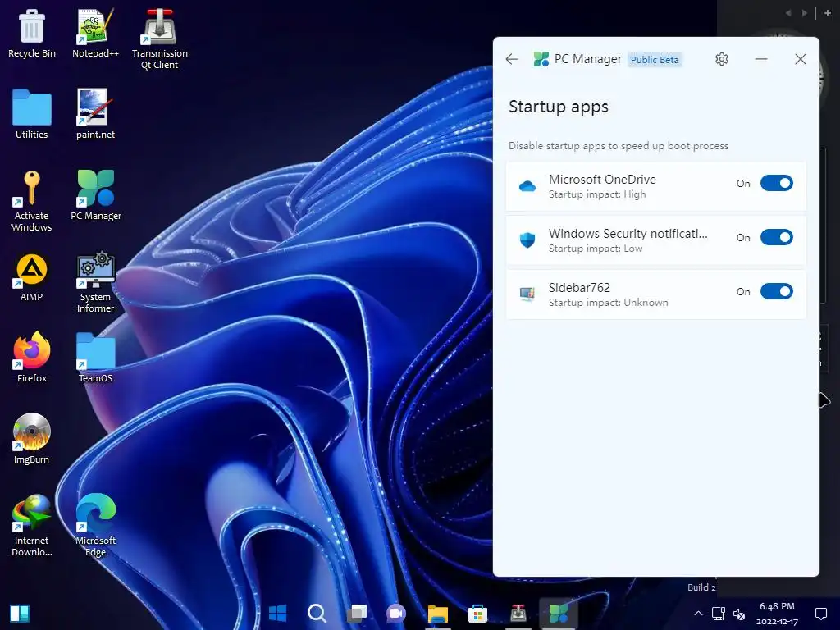Open TeamOS folder shortcut
Screen dimensions: 840x630
[x=95, y=358]
